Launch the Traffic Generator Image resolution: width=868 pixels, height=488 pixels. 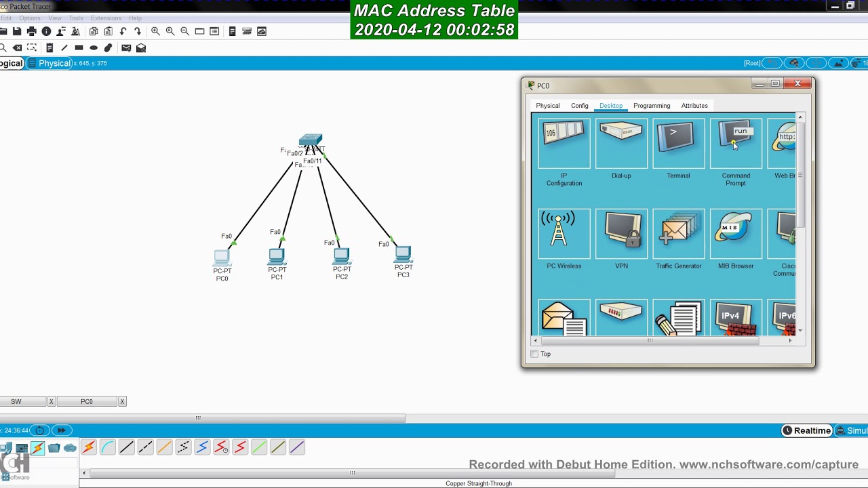coord(678,235)
